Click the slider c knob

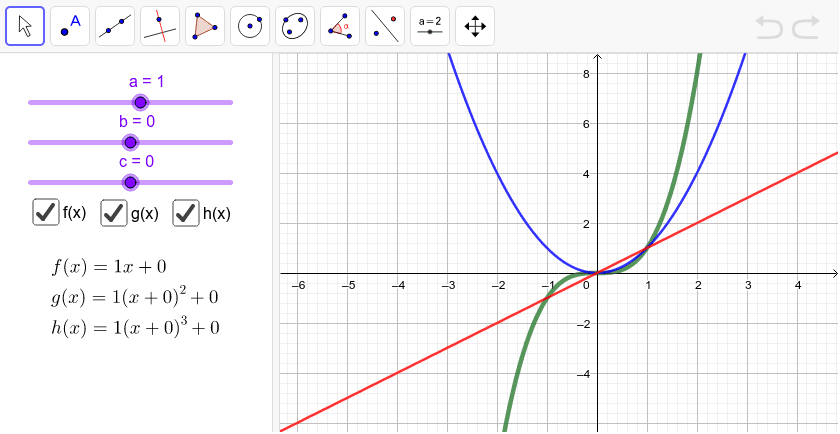130,183
